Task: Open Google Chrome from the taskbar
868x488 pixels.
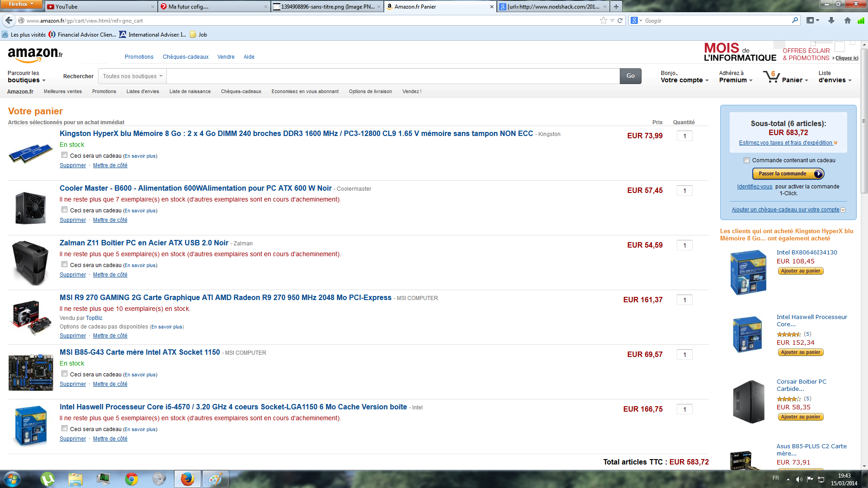Action: coord(132,479)
